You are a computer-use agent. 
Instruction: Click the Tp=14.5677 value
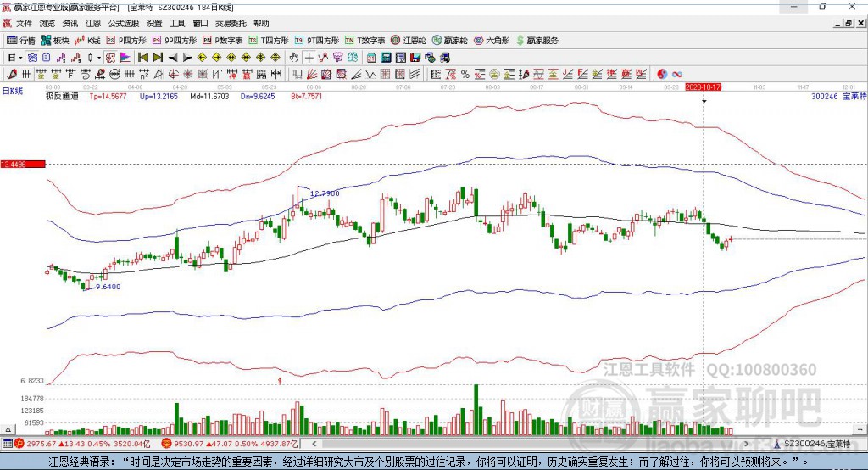pyautogui.click(x=108, y=96)
